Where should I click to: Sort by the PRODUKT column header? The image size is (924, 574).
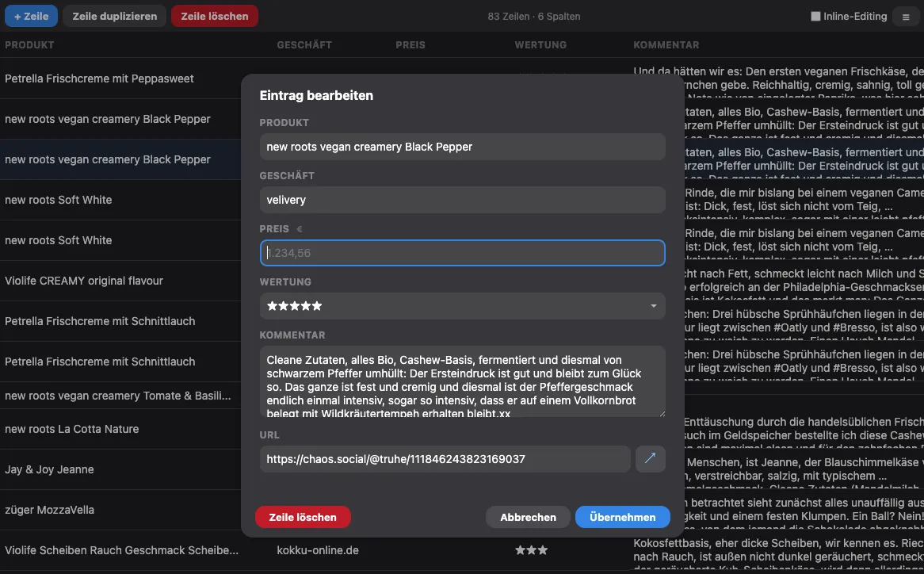[x=29, y=45]
